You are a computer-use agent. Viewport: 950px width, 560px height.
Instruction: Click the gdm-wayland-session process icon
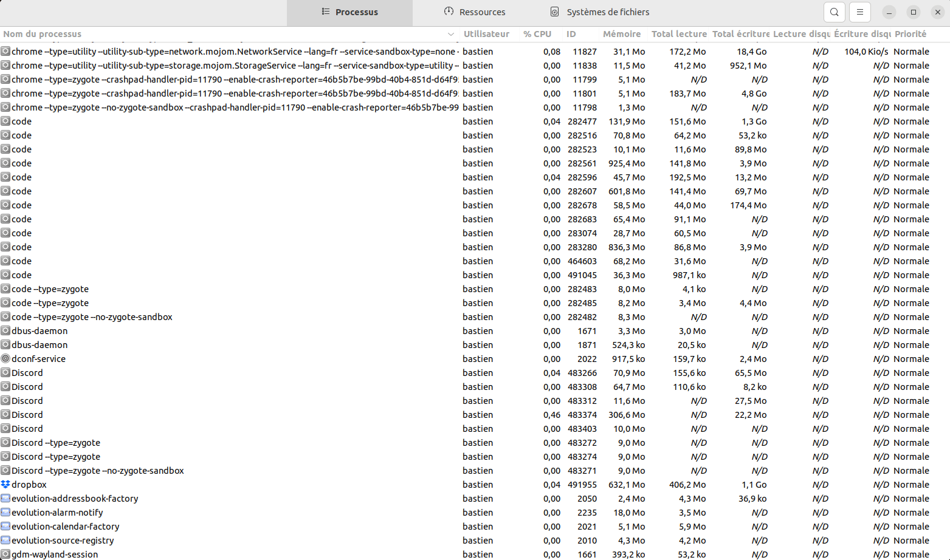(x=5, y=554)
